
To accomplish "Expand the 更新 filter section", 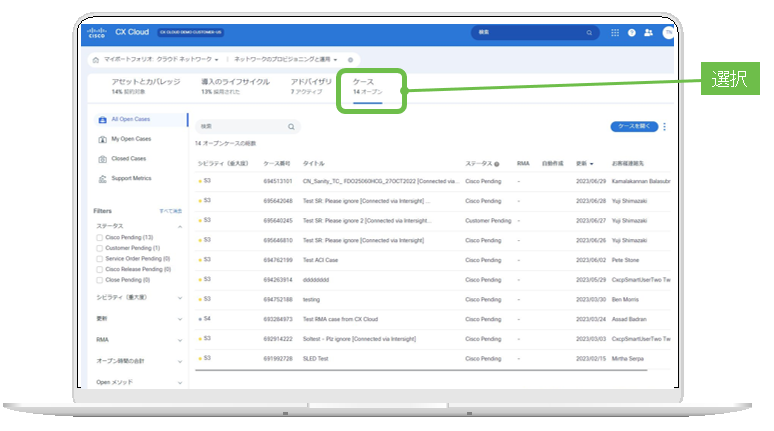I will [x=180, y=319].
